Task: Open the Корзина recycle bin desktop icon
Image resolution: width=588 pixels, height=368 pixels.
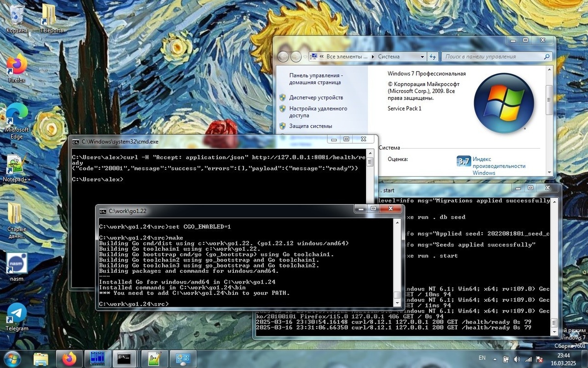Action: tap(16, 19)
